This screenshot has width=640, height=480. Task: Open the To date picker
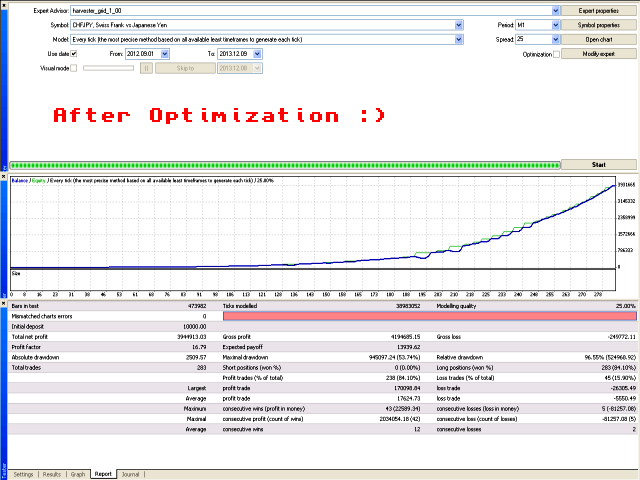257,54
